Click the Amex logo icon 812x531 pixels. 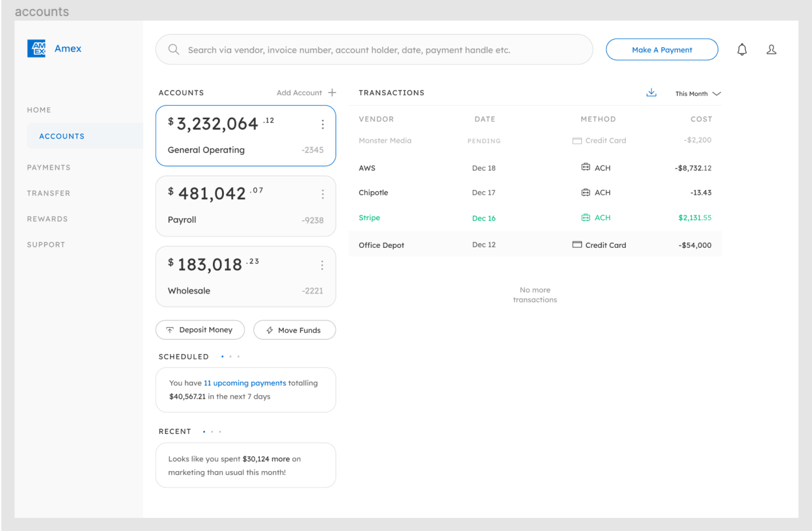(x=36, y=49)
